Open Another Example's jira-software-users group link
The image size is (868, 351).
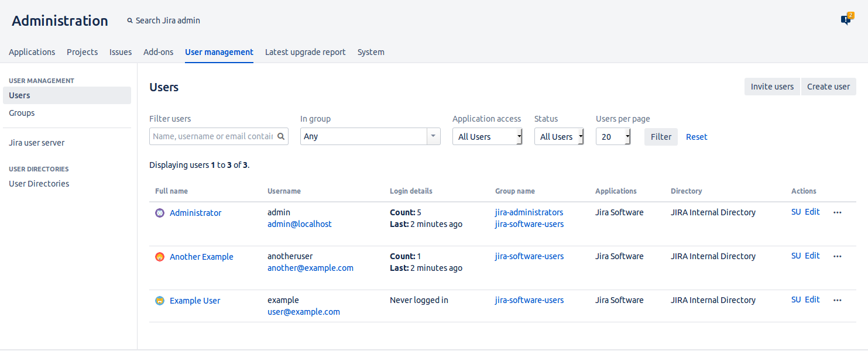[x=530, y=256]
